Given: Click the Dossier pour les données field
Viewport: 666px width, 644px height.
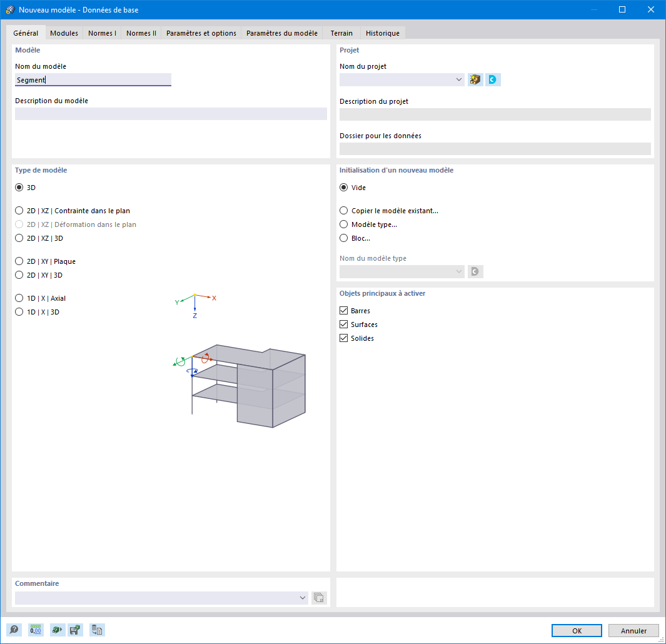Looking at the screenshot, I should coord(495,149).
